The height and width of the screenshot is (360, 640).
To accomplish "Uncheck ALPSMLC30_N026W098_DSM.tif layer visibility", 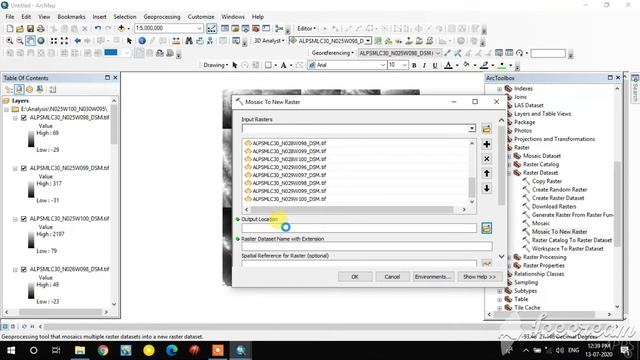I will pyautogui.click(x=24, y=269).
